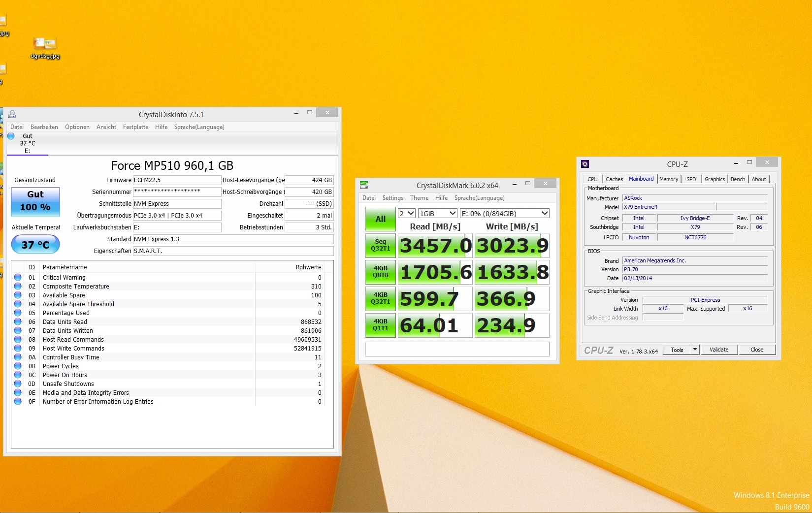Select drive E: status orb in CrystalDiskInfo
The image size is (812, 513).
[x=11, y=136]
